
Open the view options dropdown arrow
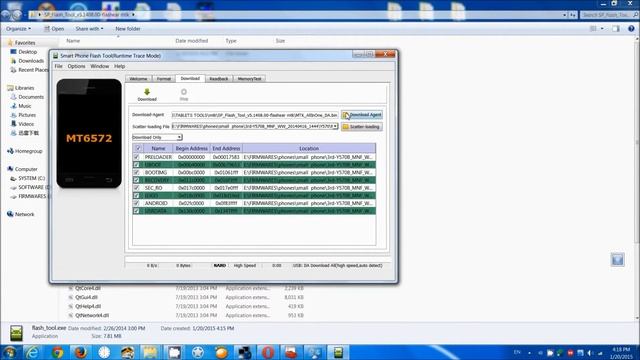tap(602, 29)
